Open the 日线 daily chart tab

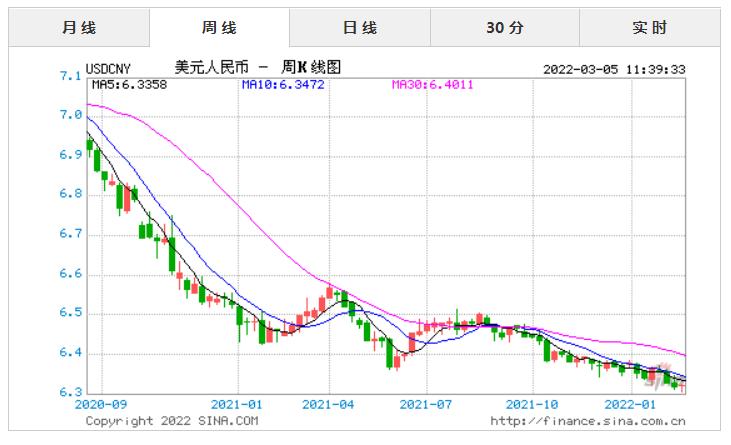(360, 28)
